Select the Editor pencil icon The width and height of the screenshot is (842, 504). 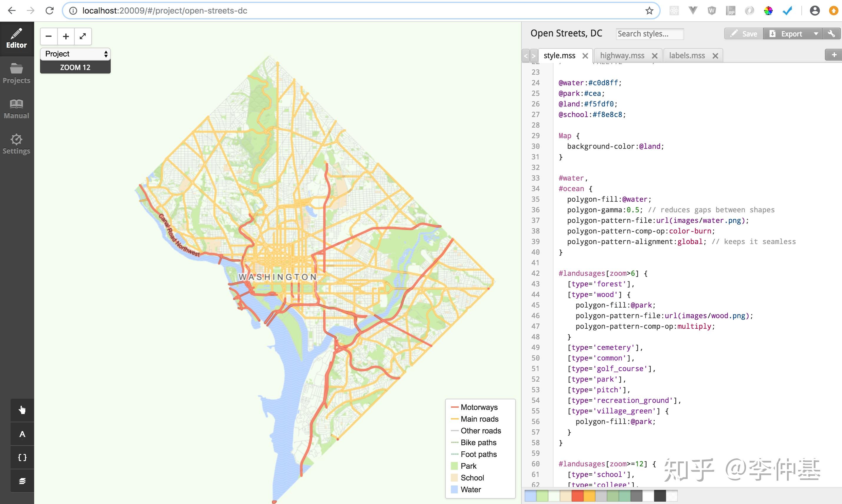click(x=16, y=35)
